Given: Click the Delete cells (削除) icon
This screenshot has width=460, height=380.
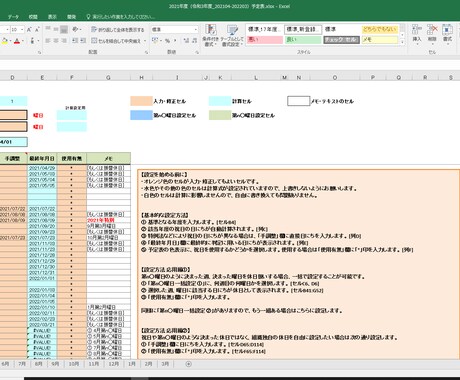Looking at the screenshot, I should pyautogui.click(x=432, y=33).
